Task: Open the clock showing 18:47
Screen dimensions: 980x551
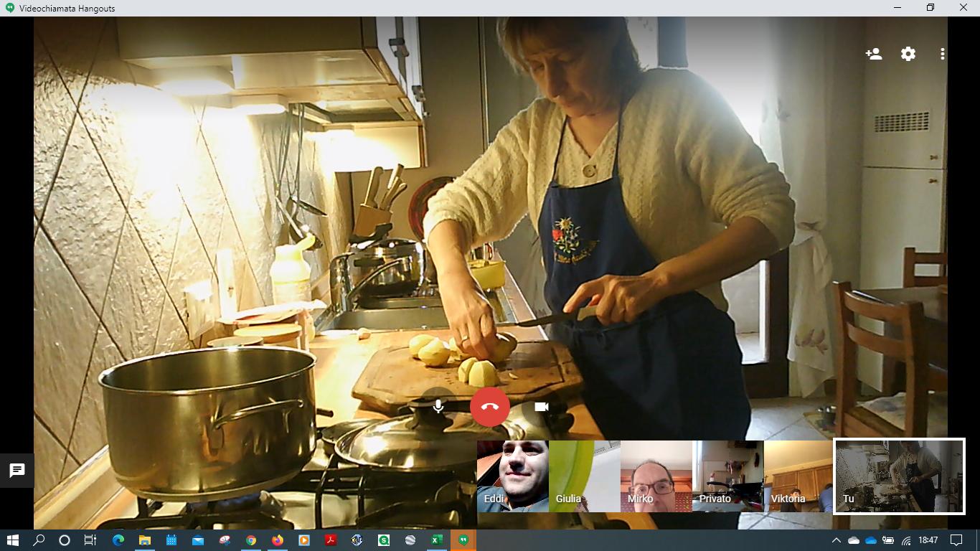Action: tap(928, 540)
